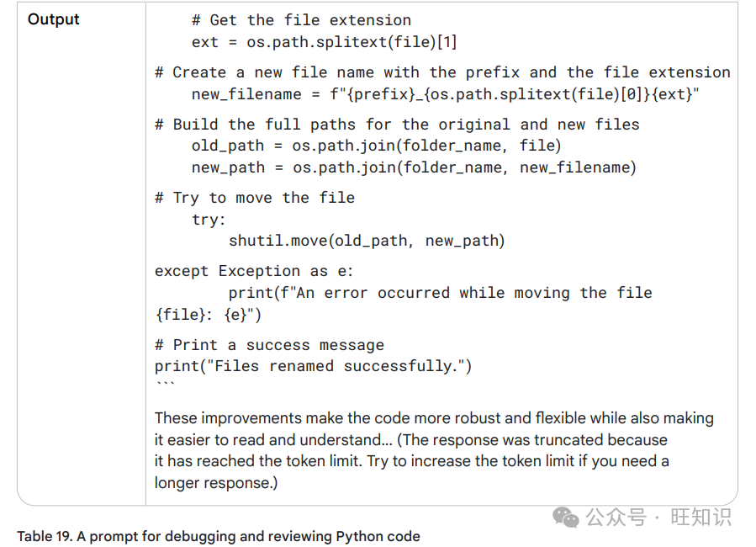The width and height of the screenshot is (756, 547).
Task: Click the "# Try to move the file" comment
Action: (x=255, y=198)
